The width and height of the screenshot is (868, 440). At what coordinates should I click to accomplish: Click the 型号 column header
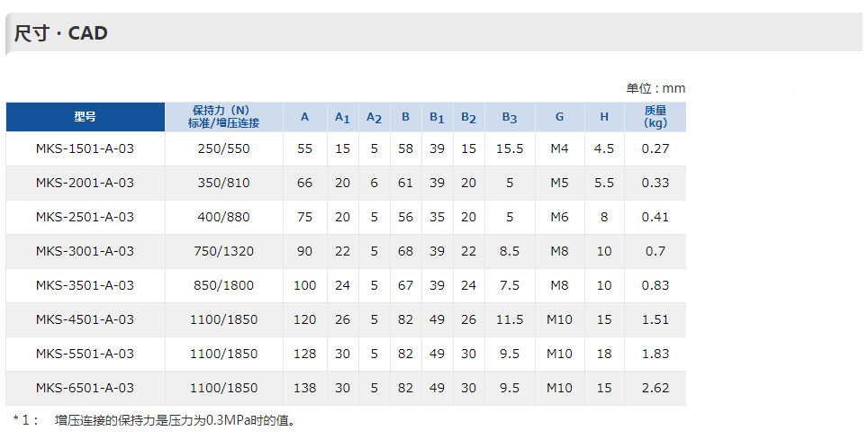tap(86, 117)
